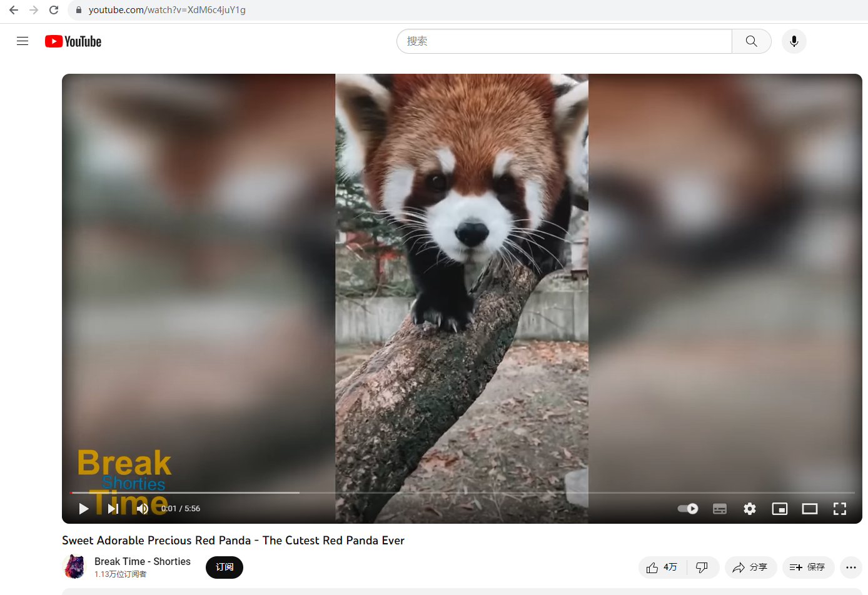
Task: Submit search with magnifier button
Action: click(x=752, y=41)
